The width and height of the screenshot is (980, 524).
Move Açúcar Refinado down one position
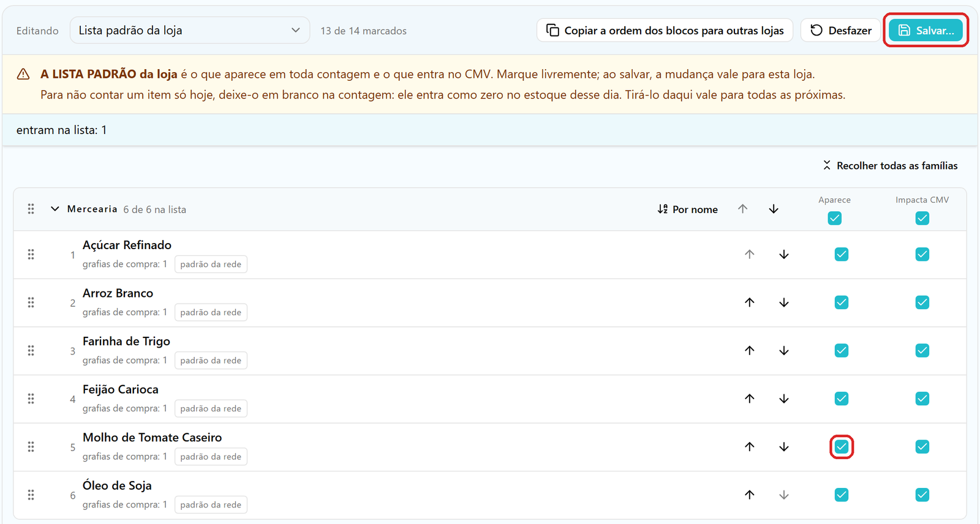point(784,255)
